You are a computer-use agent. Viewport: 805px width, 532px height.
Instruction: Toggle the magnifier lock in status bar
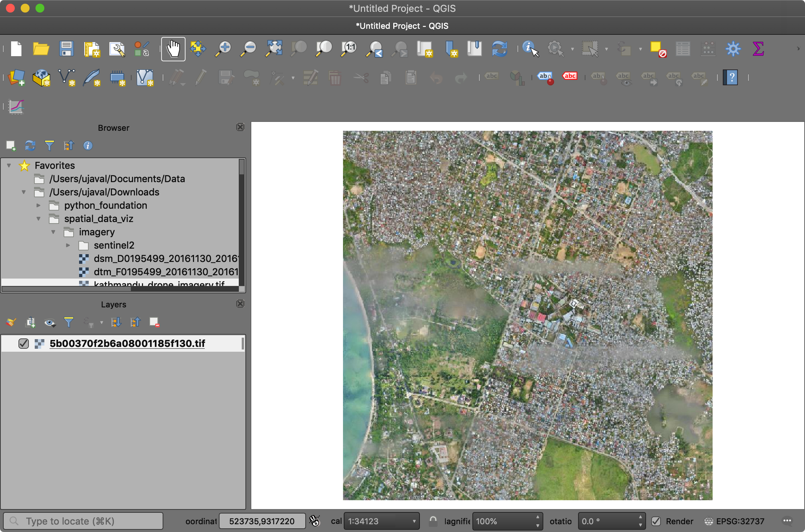click(433, 521)
